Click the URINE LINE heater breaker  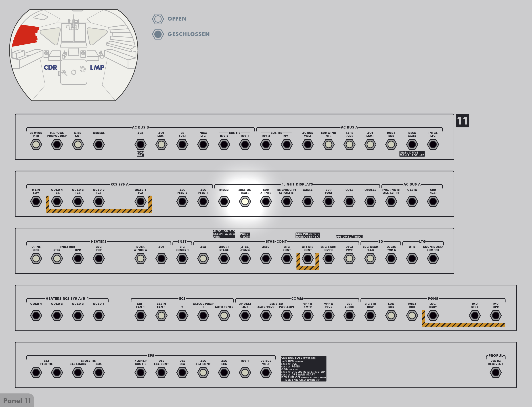[36, 259]
